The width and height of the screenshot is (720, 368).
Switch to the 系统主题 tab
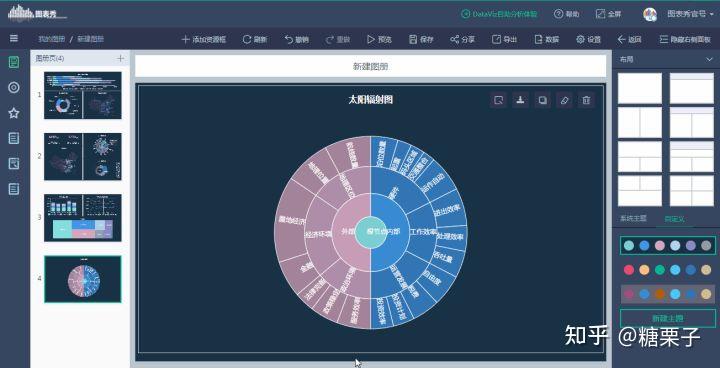(x=633, y=218)
